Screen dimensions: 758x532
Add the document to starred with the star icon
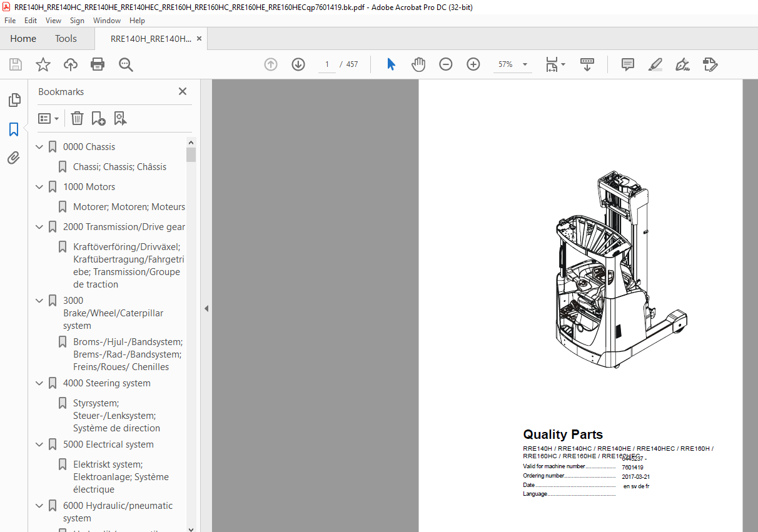(x=43, y=64)
